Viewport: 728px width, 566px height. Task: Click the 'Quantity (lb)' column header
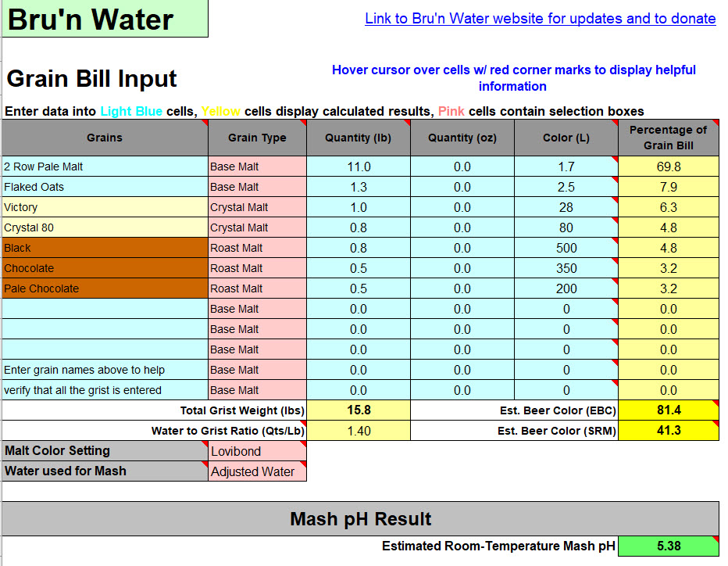click(x=359, y=138)
